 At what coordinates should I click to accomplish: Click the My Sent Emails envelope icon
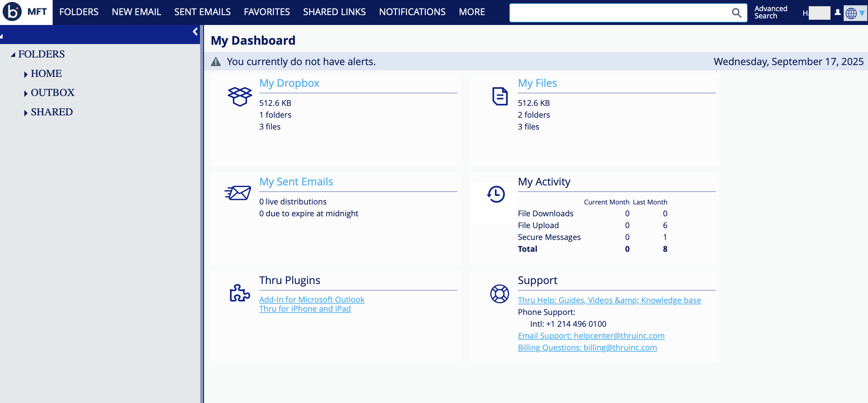click(x=238, y=193)
